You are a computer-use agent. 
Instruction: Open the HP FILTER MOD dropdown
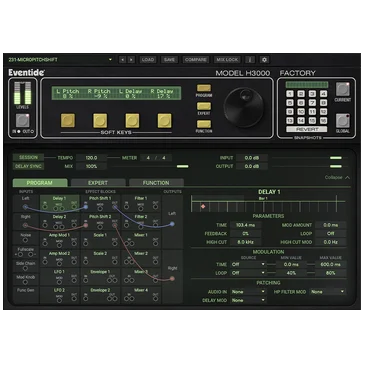[328, 292]
